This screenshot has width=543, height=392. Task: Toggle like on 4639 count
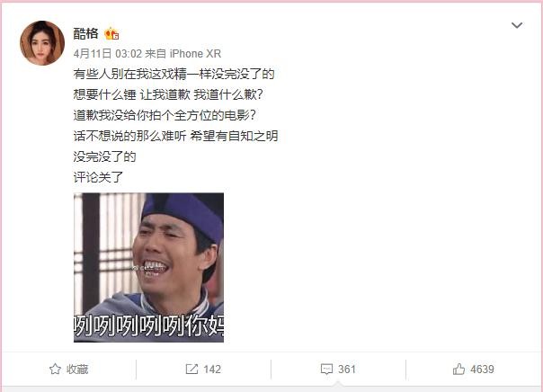coord(482,370)
